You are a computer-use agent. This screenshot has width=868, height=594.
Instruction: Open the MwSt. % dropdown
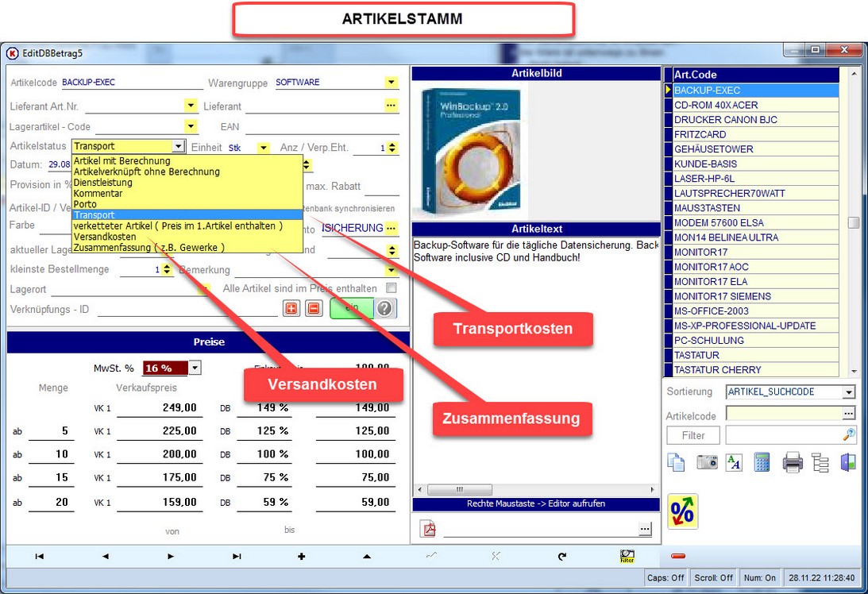pyautogui.click(x=195, y=368)
